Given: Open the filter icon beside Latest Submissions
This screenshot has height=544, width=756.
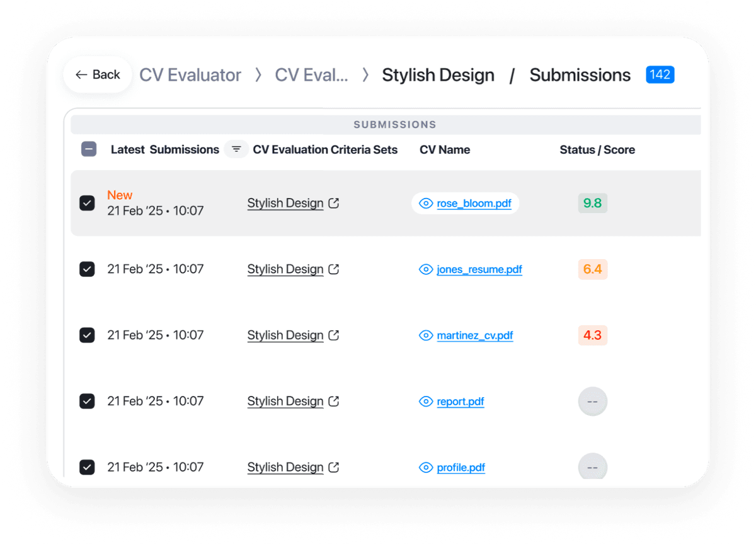Looking at the screenshot, I should (236, 149).
